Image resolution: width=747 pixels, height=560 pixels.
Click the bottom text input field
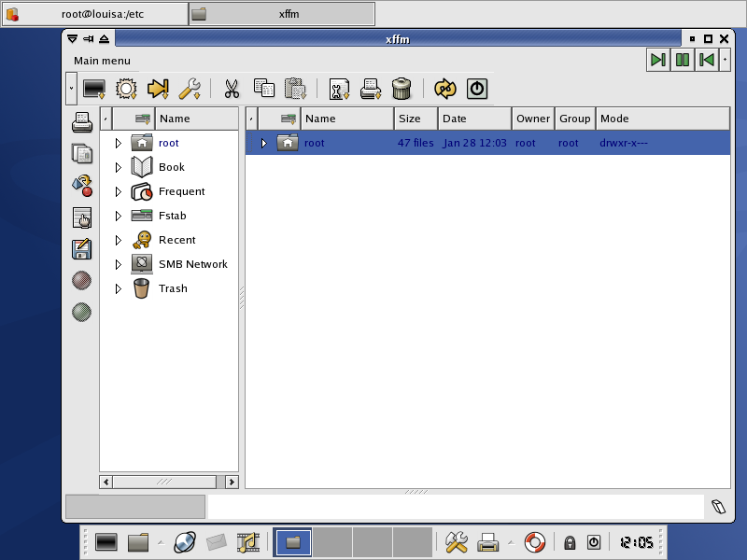(x=455, y=507)
